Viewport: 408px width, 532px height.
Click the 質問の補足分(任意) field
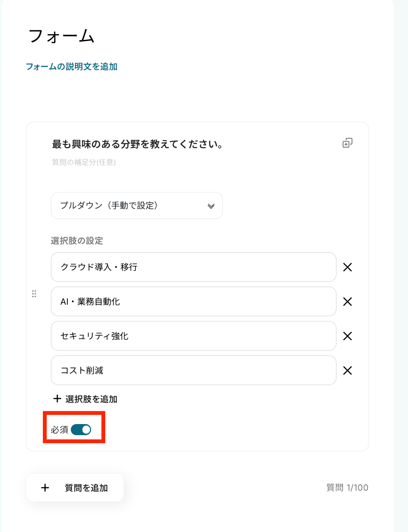[84, 162]
